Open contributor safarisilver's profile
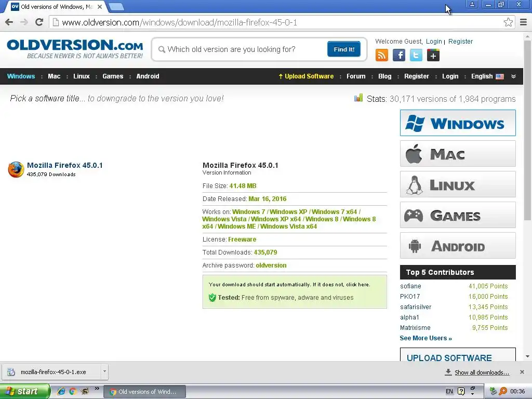The width and height of the screenshot is (532, 399). (x=416, y=307)
